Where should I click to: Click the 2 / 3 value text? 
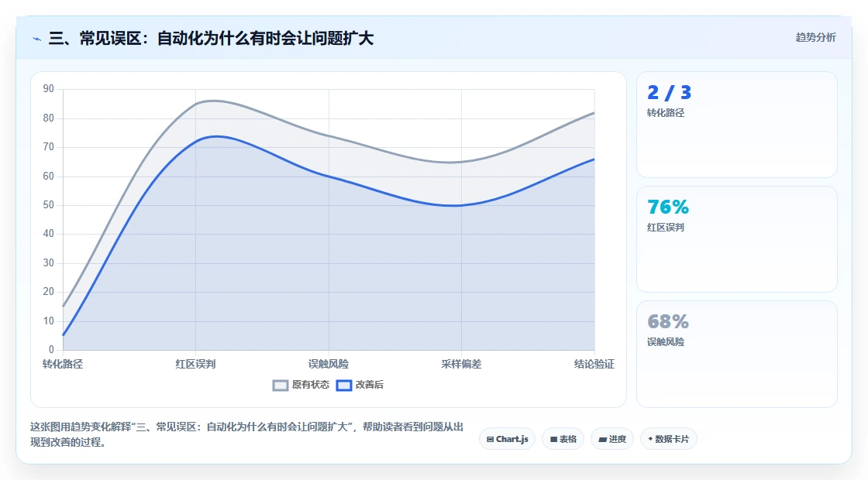[x=670, y=92]
